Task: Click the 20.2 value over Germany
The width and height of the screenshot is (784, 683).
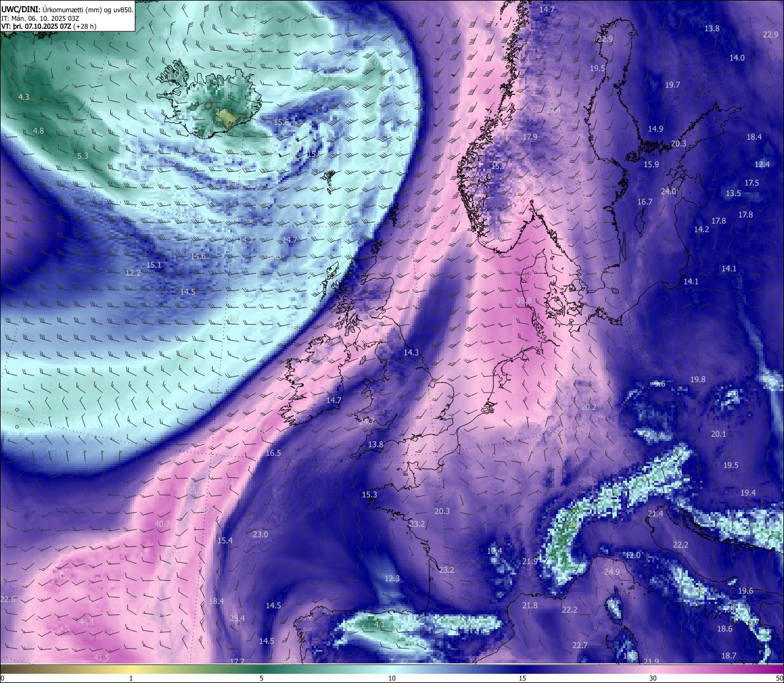Action: click(x=589, y=407)
